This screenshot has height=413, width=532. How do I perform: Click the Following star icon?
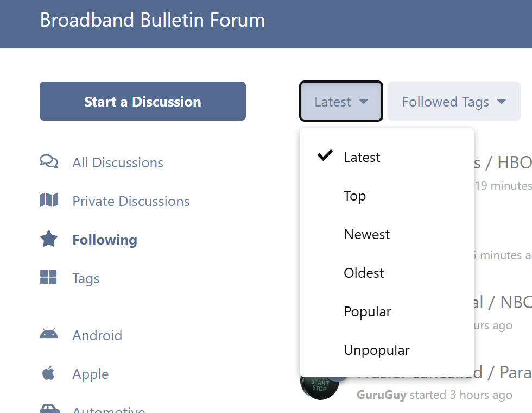coord(49,239)
